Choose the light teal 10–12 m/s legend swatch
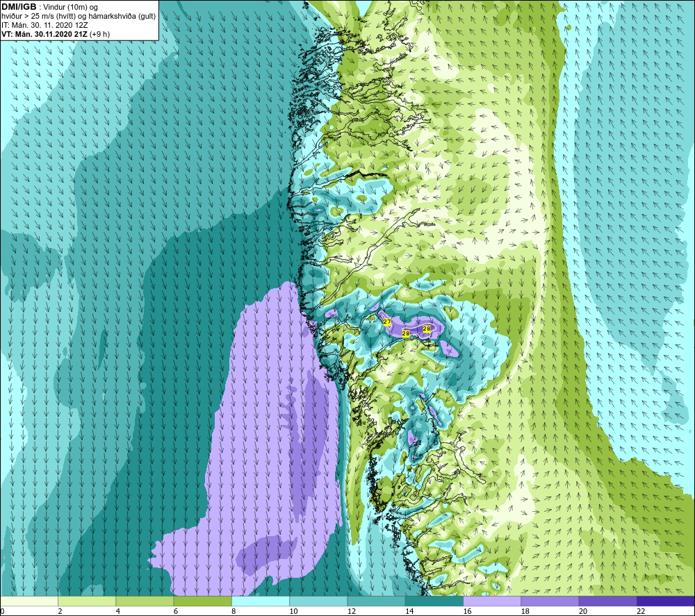This screenshot has width=695, height=616. click(318, 601)
